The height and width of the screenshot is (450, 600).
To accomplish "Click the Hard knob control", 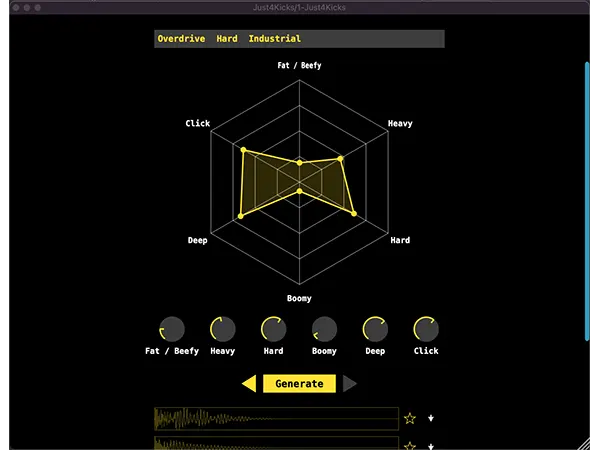I will [274, 329].
